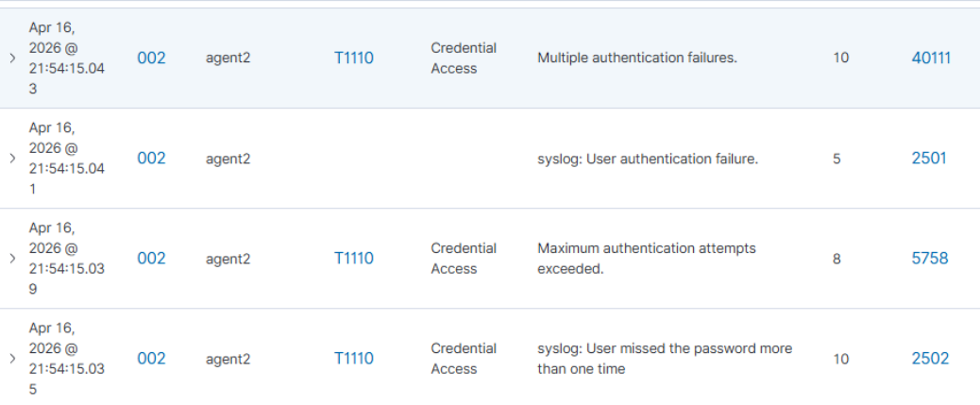The width and height of the screenshot is (980, 405).
Task: Expand the Maximum authentication attempts exceeded row
Action: tap(12, 259)
